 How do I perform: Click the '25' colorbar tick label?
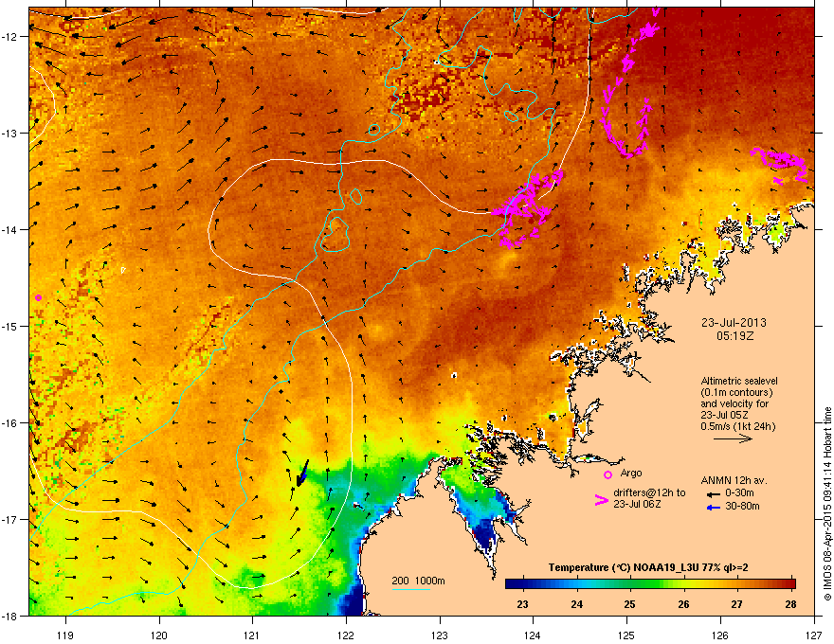(x=629, y=604)
